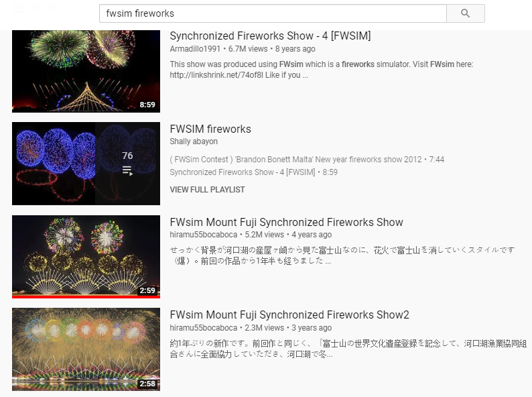Visit hiramu55bocaboca channel under Show2 video

click(203, 328)
